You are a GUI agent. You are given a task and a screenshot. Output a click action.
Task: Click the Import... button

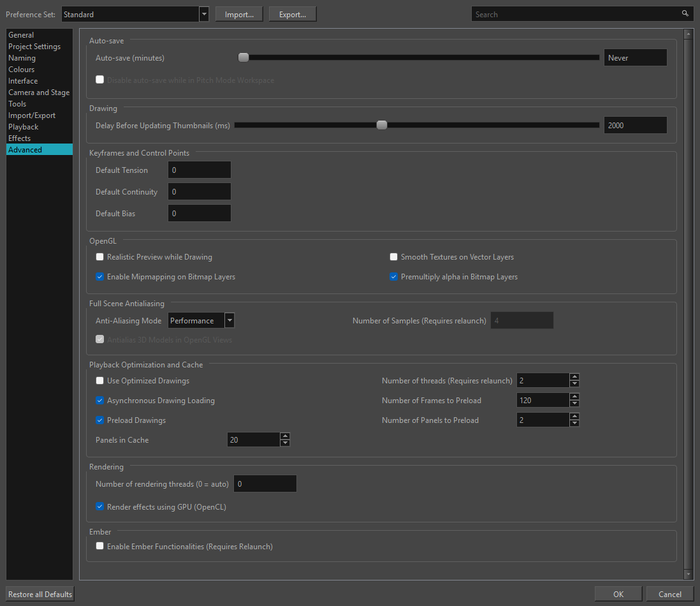[239, 14]
